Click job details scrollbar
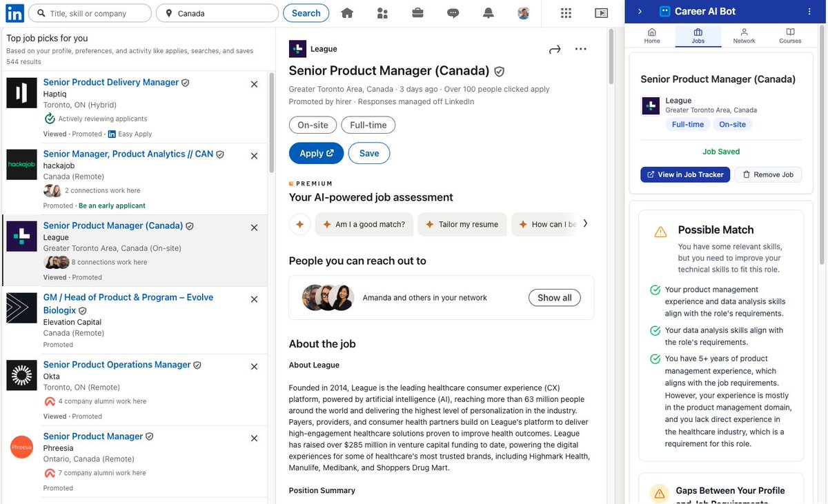Viewport: 828px width, 504px height. click(611, 55)
